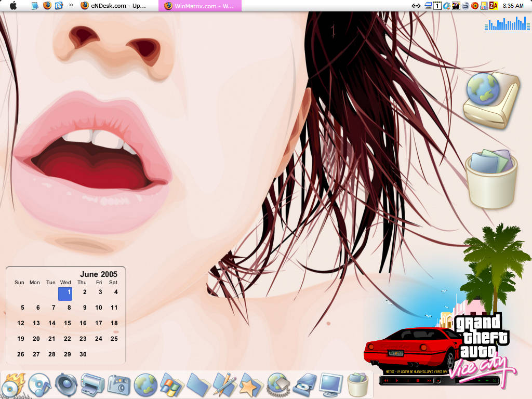Open the full recycle bin desktop icon
The height and width of the screenshot is (399, 532).
(x=491, y=179)
